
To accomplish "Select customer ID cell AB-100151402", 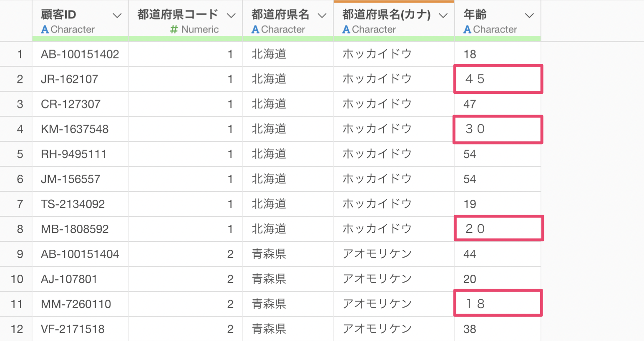I will [x=80, y=54].
